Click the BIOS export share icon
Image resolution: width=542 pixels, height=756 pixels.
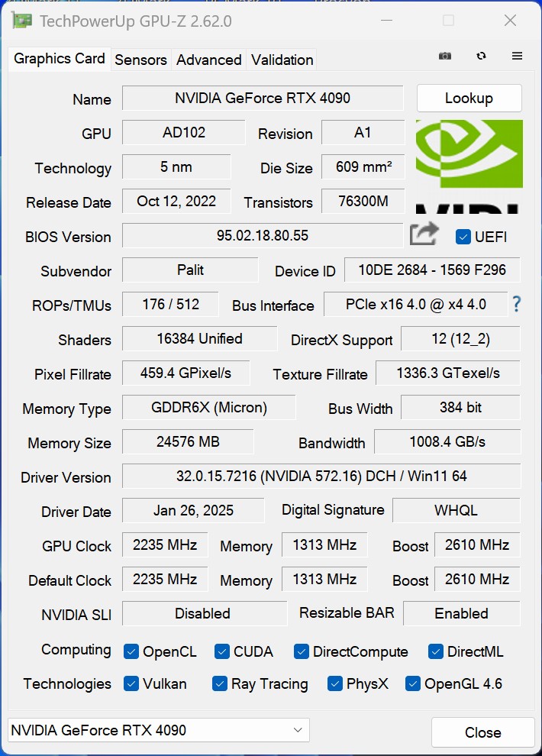424,234
